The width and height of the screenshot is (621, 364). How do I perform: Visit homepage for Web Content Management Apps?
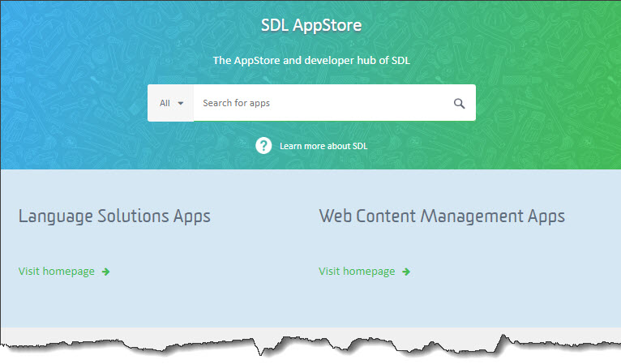tap(357, 272)
